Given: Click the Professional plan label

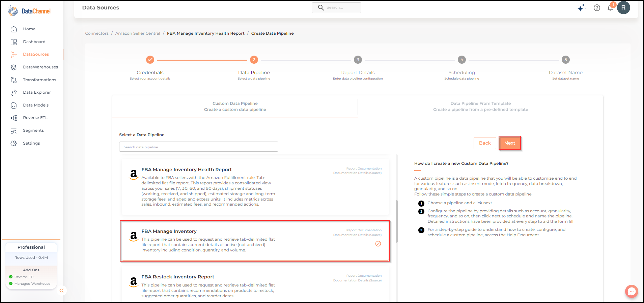Looking at the screenshot, I should point(31,247).
